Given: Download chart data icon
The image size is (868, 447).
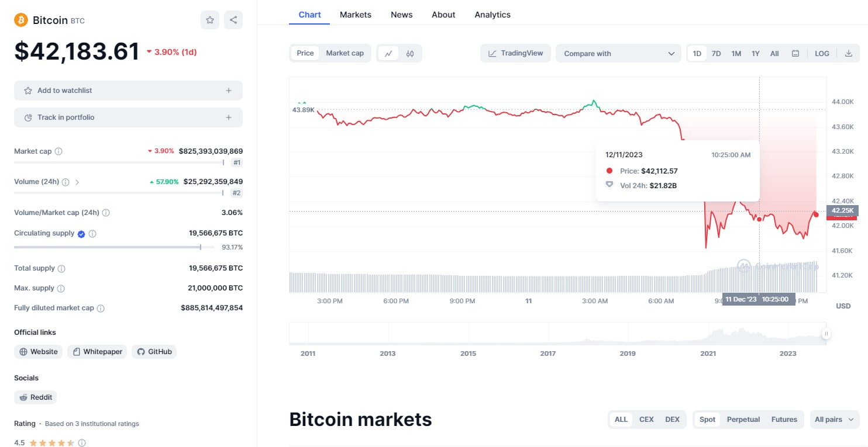Looking at the screenshot, I should pyautogui.click(x=849, y=53).
